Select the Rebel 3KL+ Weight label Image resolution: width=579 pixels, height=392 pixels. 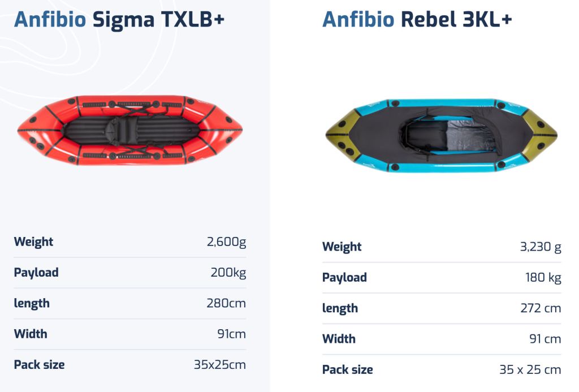point(342,247)
